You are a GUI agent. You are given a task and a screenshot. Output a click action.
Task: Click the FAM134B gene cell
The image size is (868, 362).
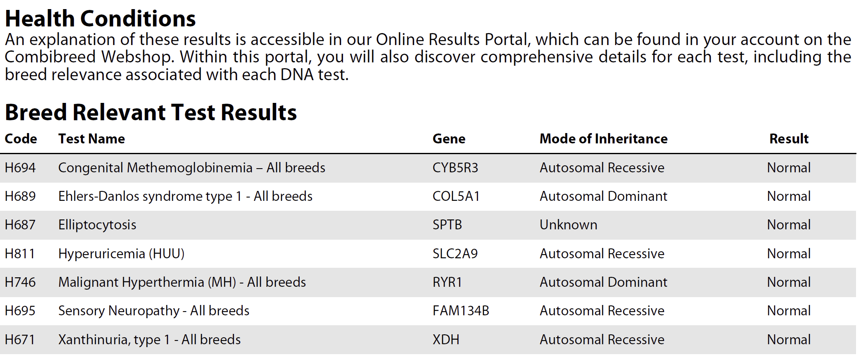click(461, 311)
